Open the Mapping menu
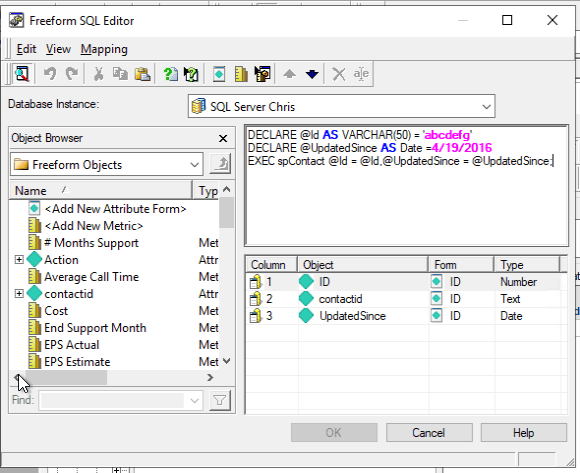The image size is (580, 473). pyautogui.click(x=104, y=49)
